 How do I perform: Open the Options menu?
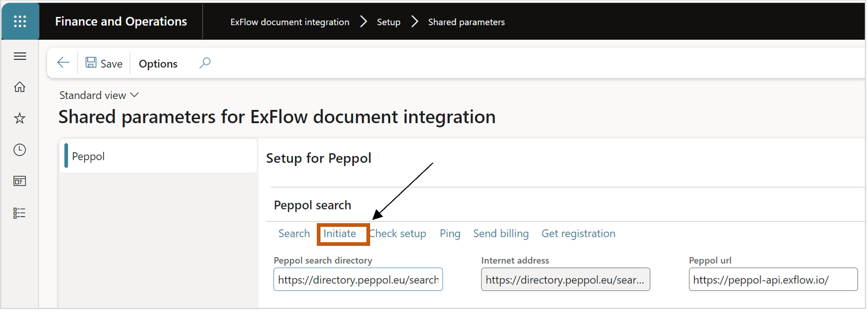[158, 63]
